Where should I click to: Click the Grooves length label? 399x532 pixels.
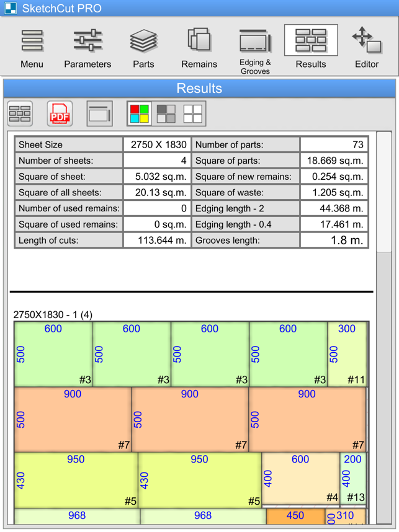pos(228,240)
